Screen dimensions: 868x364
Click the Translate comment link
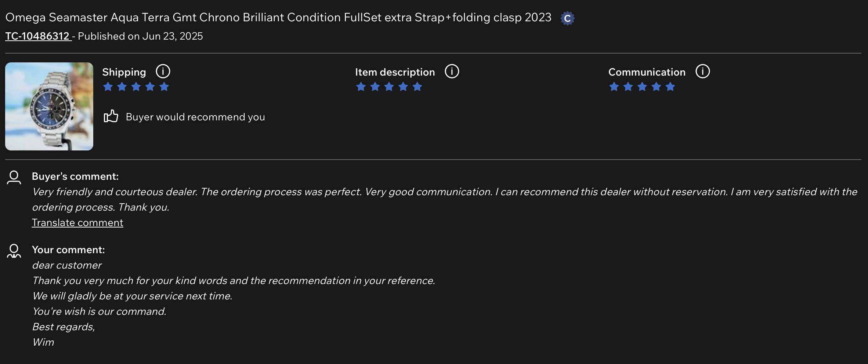pyautogui.click(x=77, y=223)
